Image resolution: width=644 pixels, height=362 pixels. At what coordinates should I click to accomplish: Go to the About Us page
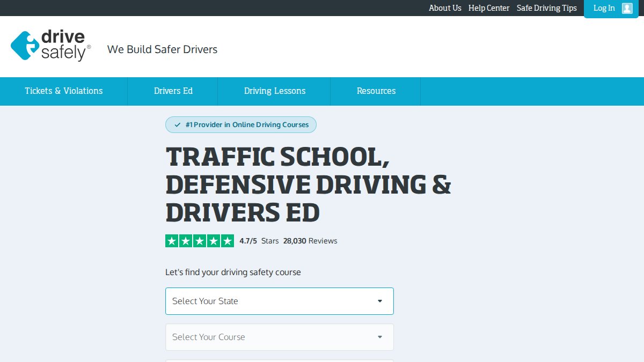pyautogui.click(x=445, y=8)
